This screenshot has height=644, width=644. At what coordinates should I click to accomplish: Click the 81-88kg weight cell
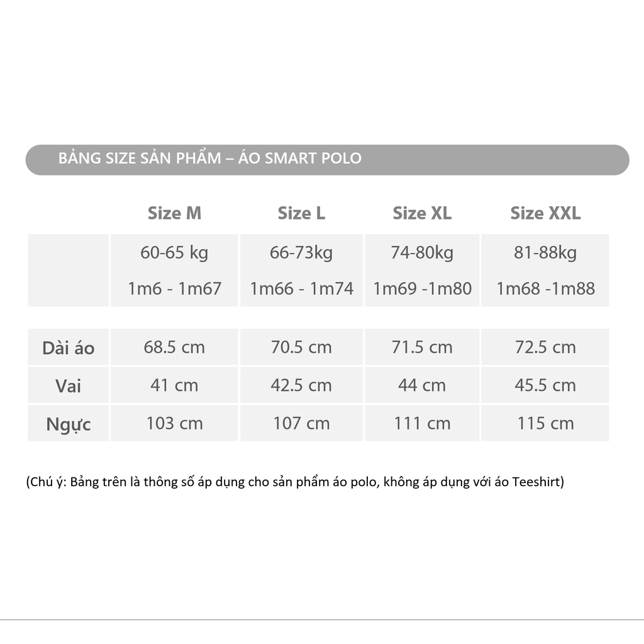(545, 252)
